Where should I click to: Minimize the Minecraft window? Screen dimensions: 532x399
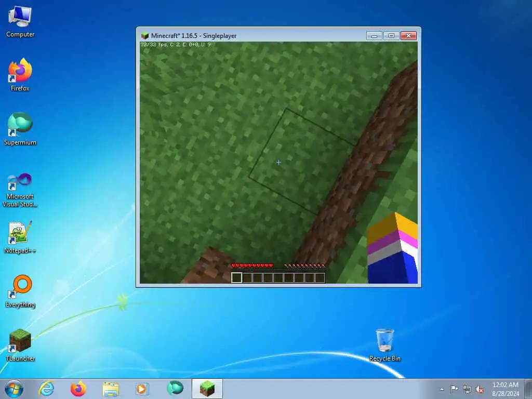click(374, 36)
